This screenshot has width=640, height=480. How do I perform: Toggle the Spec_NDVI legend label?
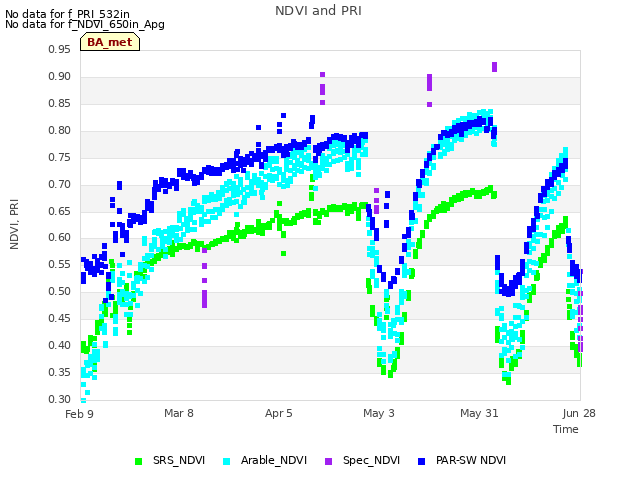[371, 460]
